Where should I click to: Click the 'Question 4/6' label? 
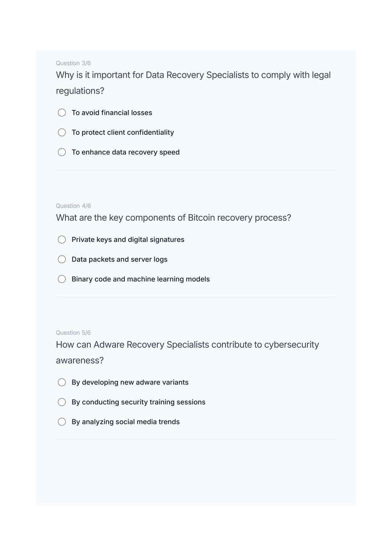point(73,206)
